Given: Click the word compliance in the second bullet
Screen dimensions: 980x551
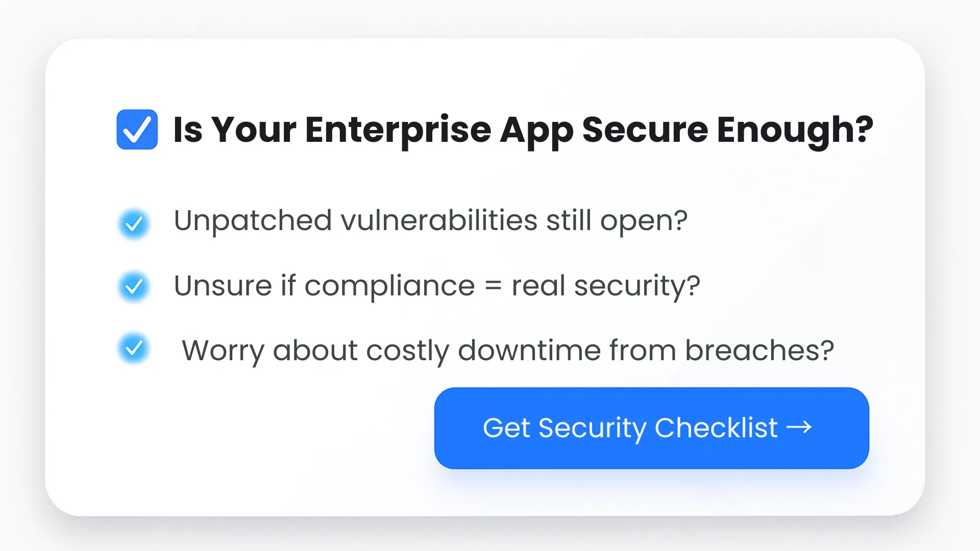Looking at the screenshot, I should point(389,286).
